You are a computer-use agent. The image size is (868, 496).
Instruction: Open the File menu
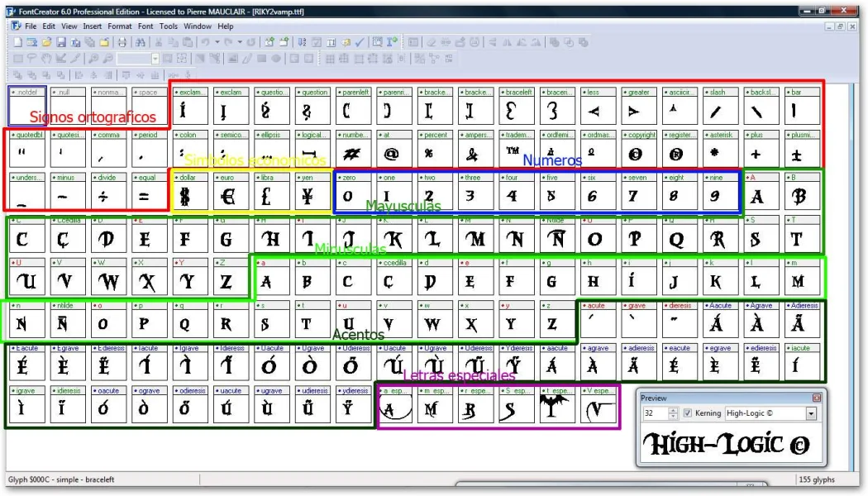[31, 26]
